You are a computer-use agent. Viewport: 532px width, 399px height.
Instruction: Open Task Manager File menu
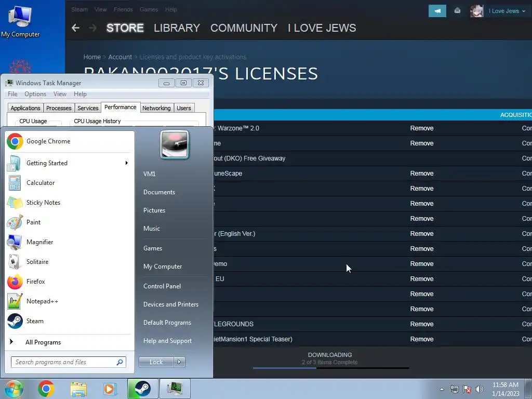[12, 94]
